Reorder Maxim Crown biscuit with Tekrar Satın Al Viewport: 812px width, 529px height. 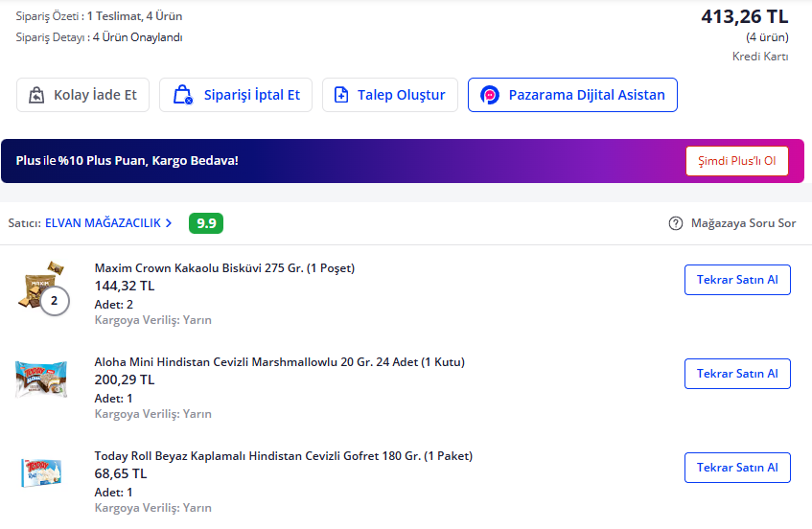(736, 280)
